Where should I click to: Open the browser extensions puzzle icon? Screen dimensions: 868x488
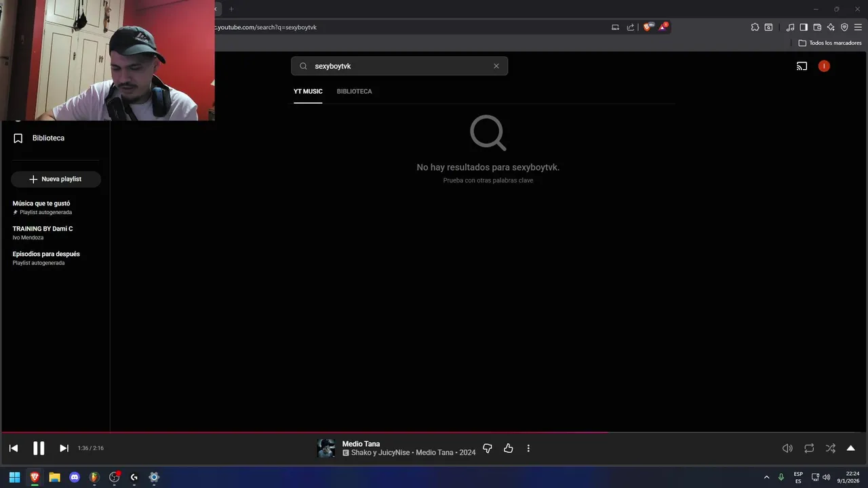pos(755,27)
